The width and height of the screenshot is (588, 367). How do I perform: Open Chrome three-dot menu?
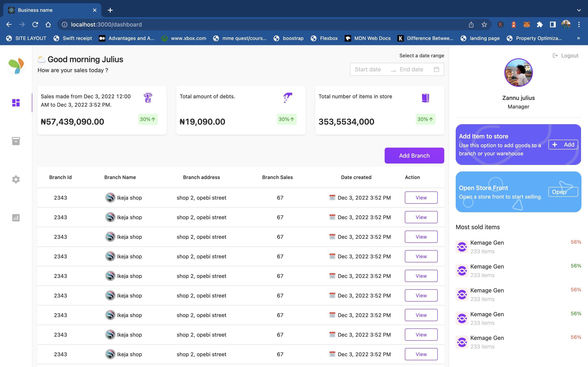(x=579, y=24)
